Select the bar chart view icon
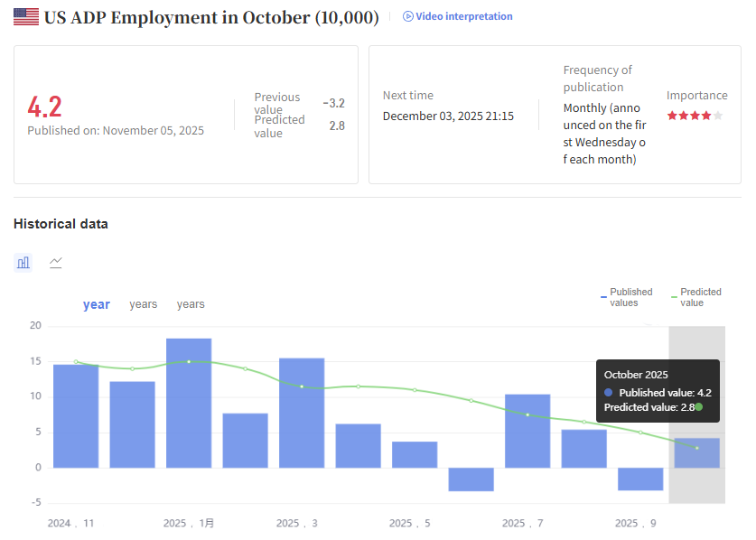 (23, 262)
